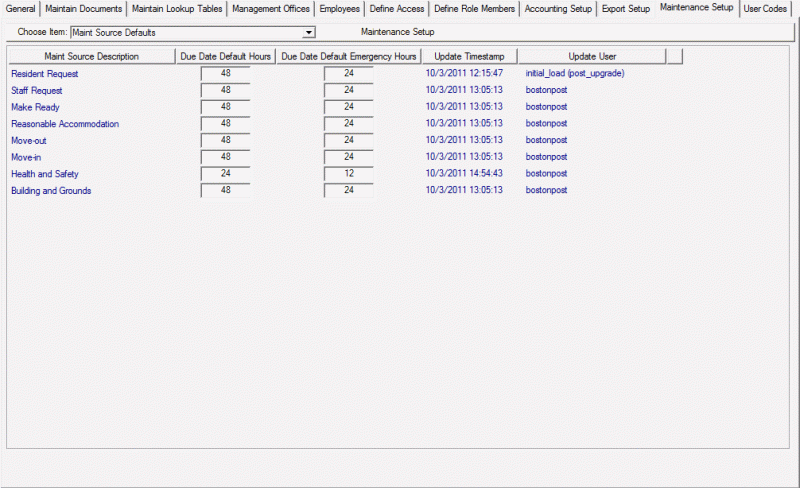This screenshot has width=800, height=488.
Task: Open the User Codes tab
Action: 765,9
